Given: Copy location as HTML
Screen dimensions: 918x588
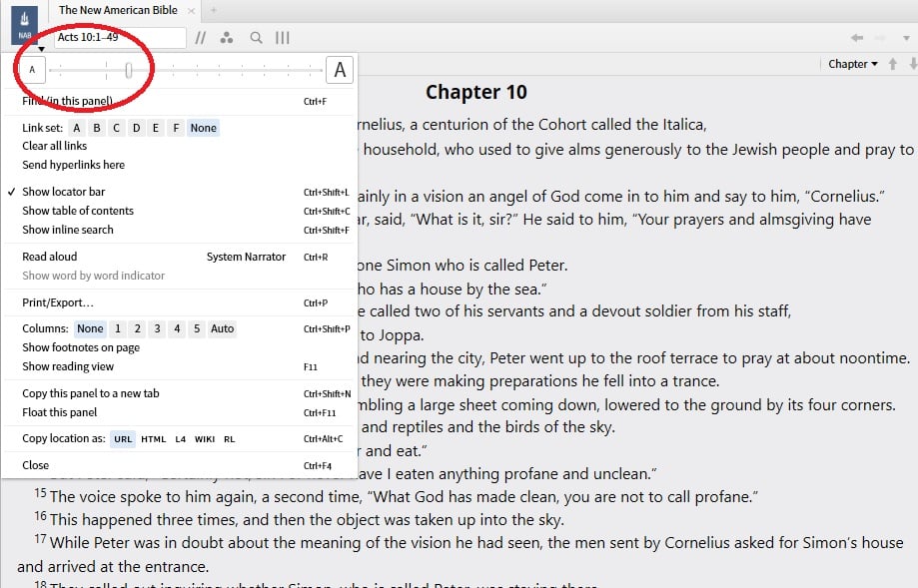Looking at the screenshot, I should point(154,439).
